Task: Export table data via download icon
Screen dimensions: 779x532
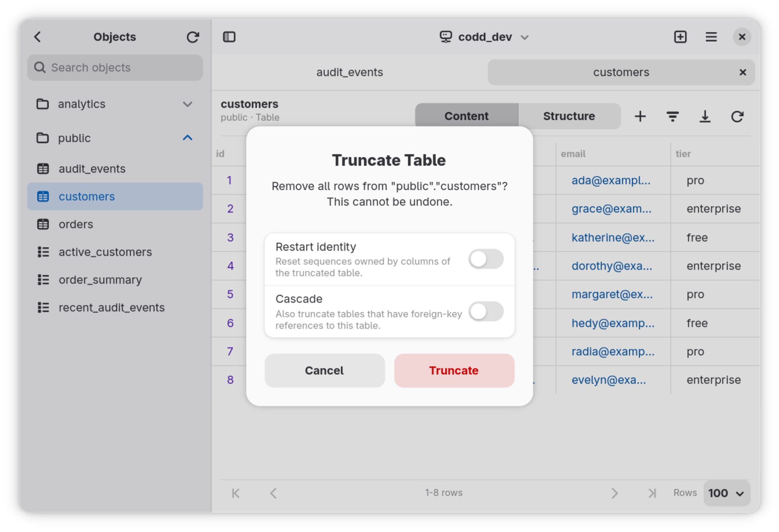Action: 705,116
